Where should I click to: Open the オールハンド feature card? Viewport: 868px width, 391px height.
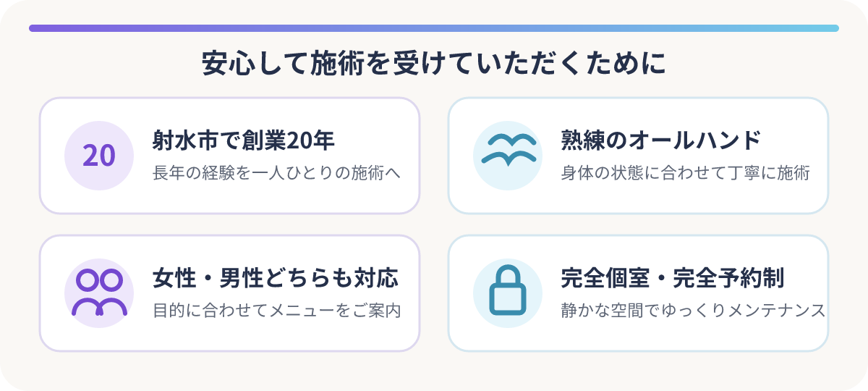(638, 156)
